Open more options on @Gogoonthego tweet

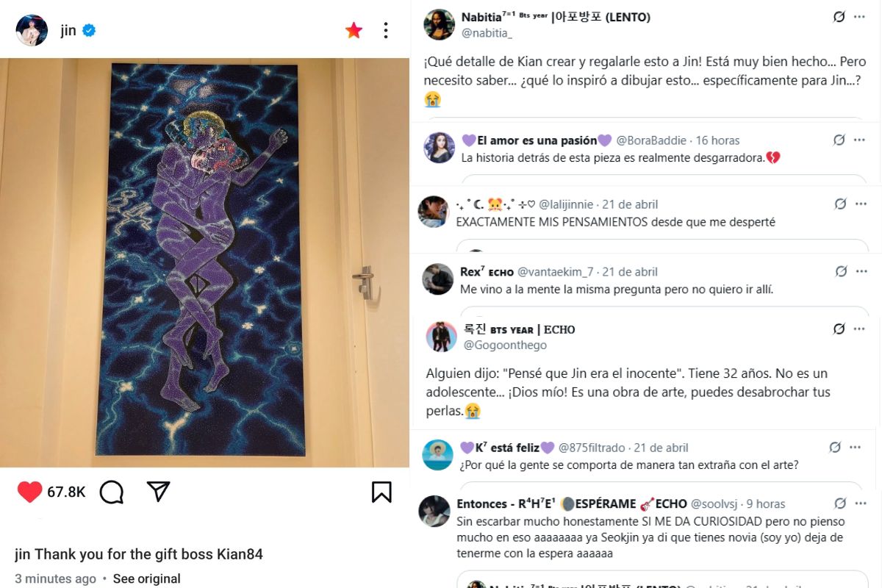(859, 329)
